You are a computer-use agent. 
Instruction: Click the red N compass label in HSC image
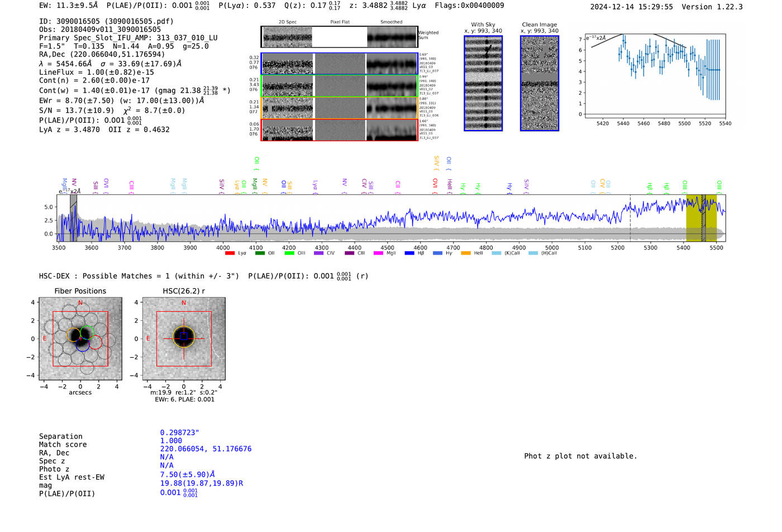pos(183,303)
